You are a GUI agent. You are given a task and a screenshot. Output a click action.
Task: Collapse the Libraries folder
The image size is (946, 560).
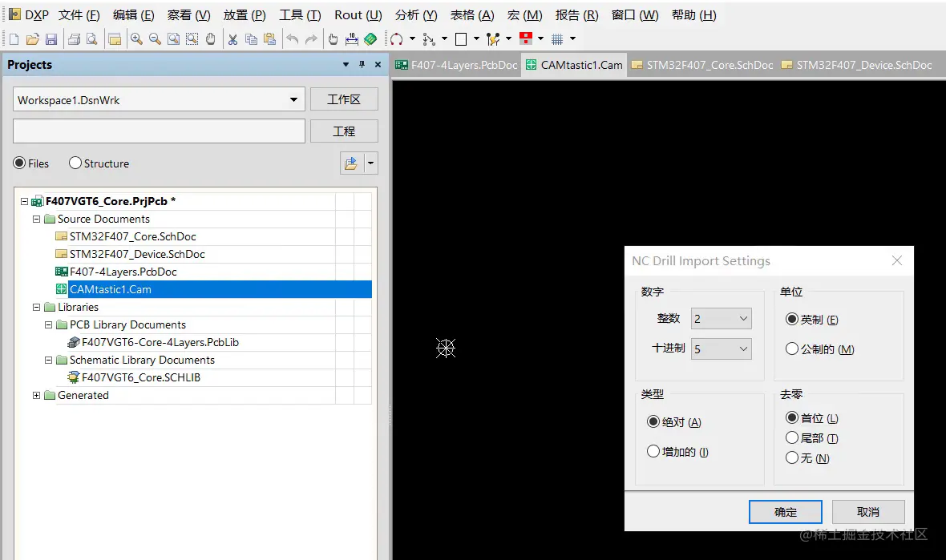[x=37, y=307]
